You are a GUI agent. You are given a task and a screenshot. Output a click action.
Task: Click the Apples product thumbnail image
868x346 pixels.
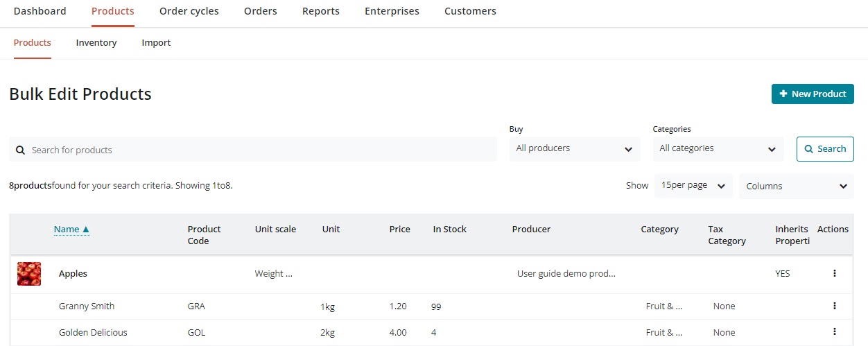click(x=29, y=274)
